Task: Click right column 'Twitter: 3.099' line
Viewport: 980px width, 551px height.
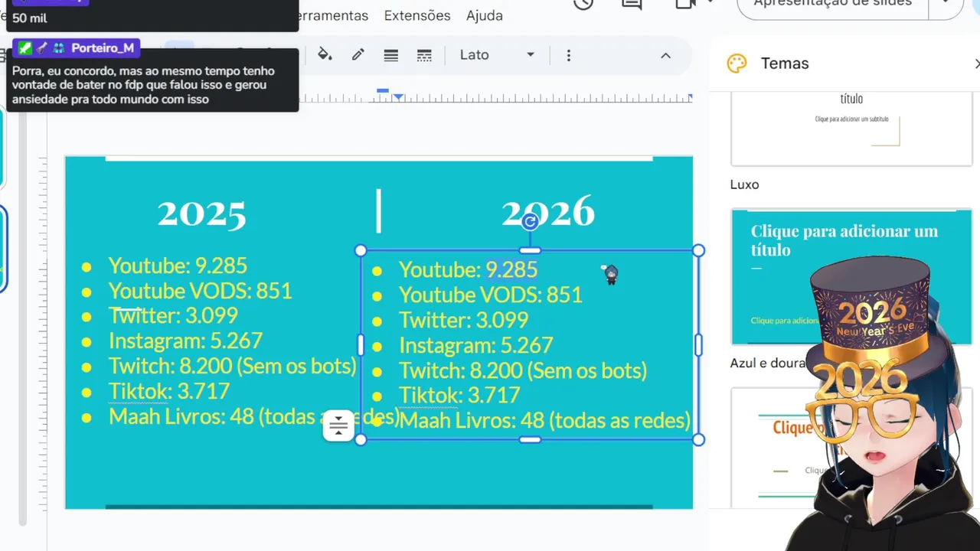Action: tap(463, 320)
